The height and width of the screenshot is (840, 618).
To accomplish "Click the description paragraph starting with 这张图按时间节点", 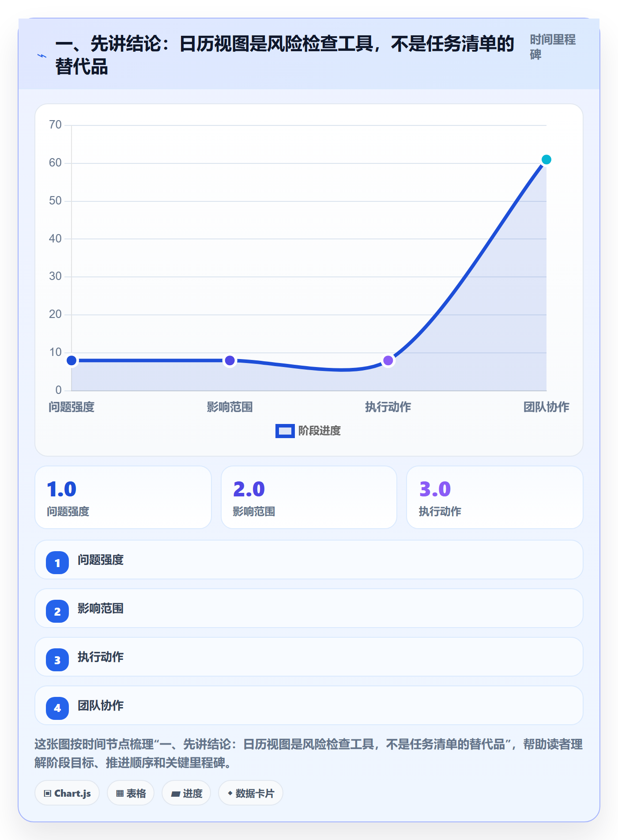I will tap(309, 753).
